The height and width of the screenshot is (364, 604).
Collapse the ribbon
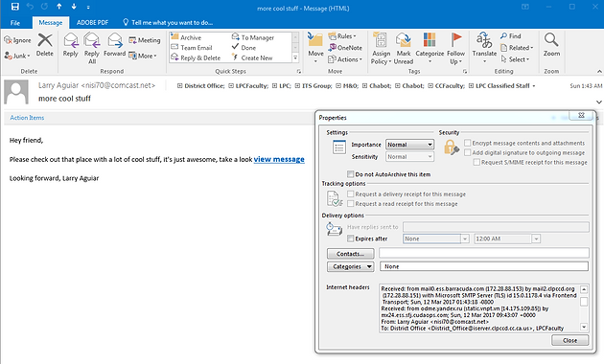point(599,71)
